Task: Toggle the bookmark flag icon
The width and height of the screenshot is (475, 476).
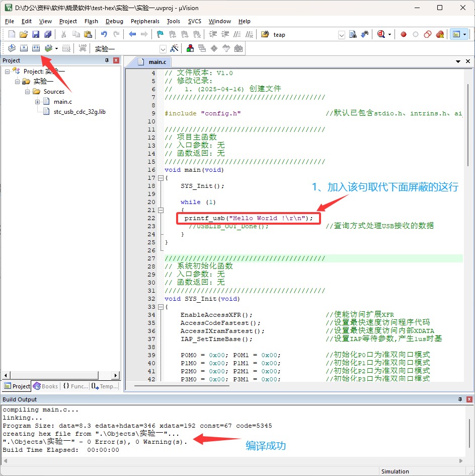Action: tap(160, 34)
